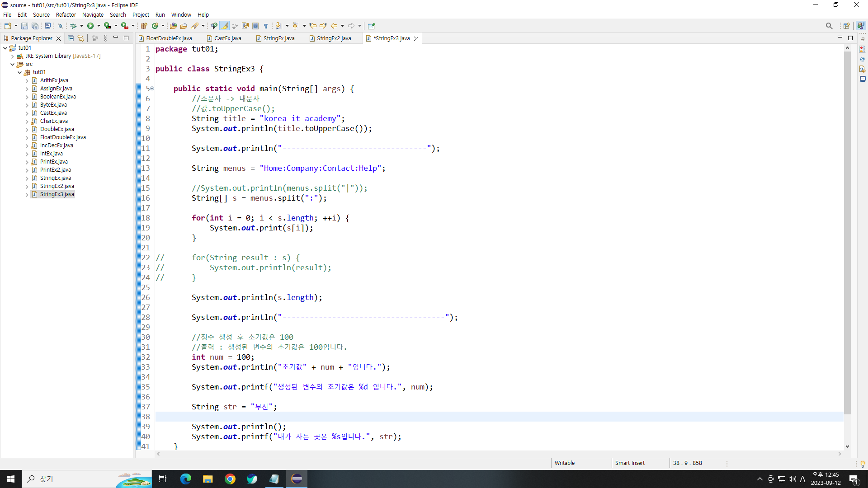The width and height of the screenshot is (868, 488).
Task: Click the Save toolbar icon
Action: click(x=24, y=26)
